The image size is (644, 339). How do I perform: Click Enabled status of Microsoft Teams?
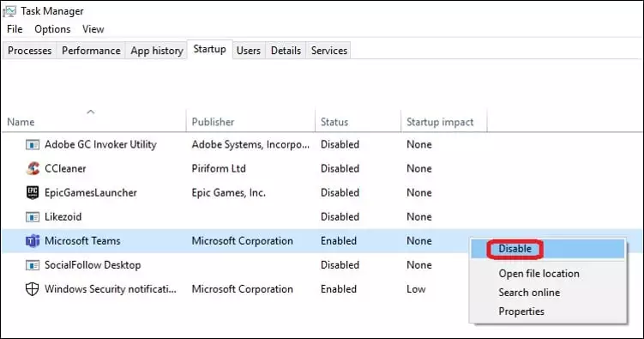click(x=339, y=241)
